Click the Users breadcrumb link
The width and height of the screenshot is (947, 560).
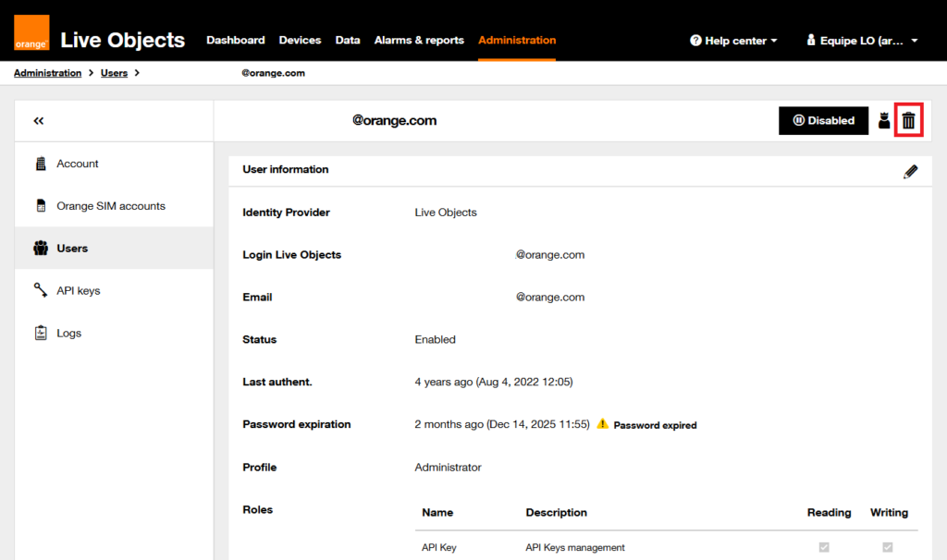click(x=114, y=73)
